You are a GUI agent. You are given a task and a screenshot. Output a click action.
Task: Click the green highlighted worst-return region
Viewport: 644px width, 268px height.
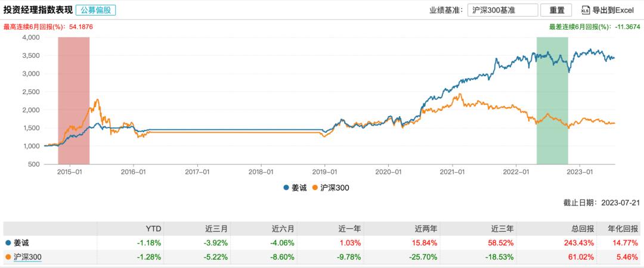tap(552, 100)
